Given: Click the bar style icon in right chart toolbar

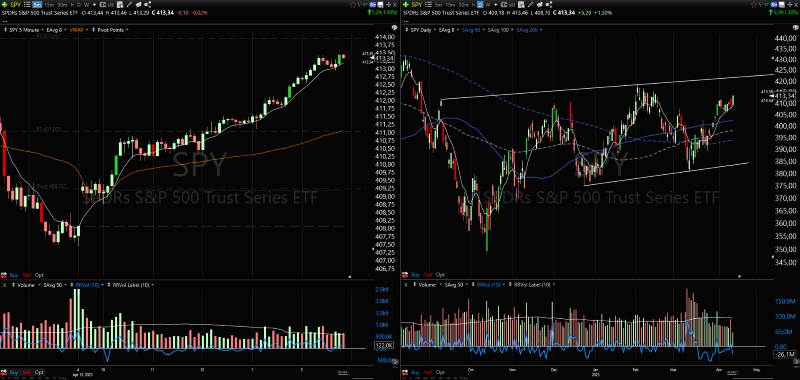Looking at the screenshot, I should point(512,5).
